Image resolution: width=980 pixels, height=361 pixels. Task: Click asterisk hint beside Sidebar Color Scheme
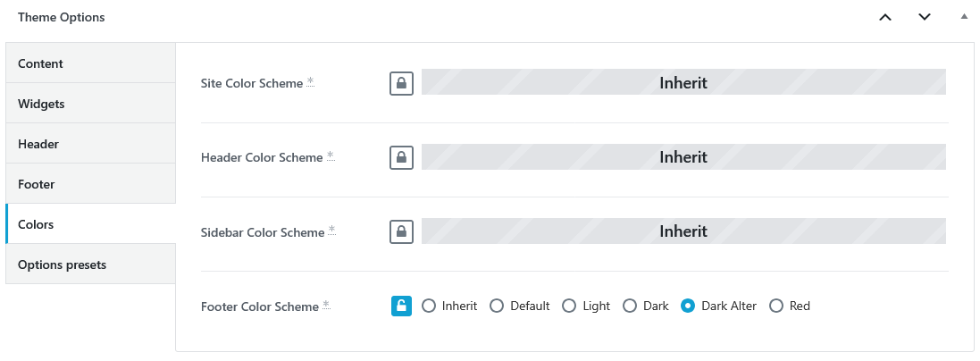[331, 231]
